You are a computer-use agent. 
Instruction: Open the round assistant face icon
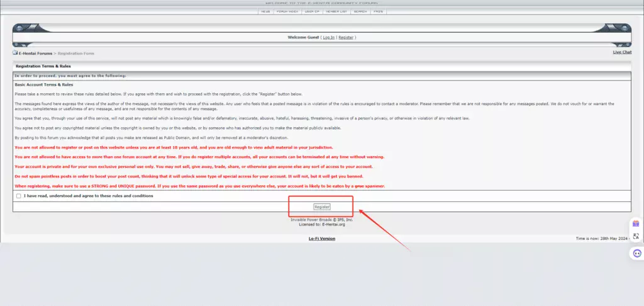(636, 253)
